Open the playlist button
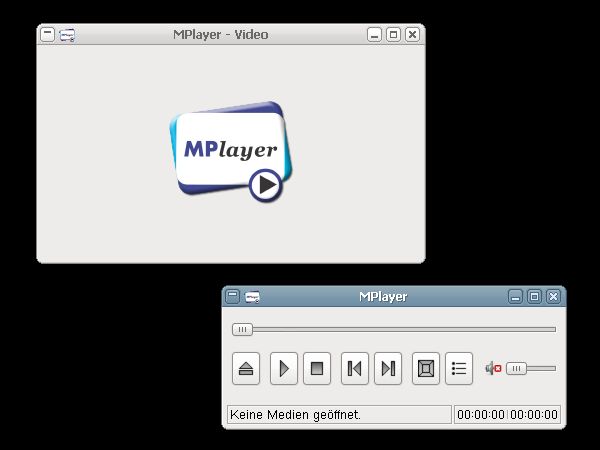The height and width of the screenshot is (450, 600). point(459,368)
